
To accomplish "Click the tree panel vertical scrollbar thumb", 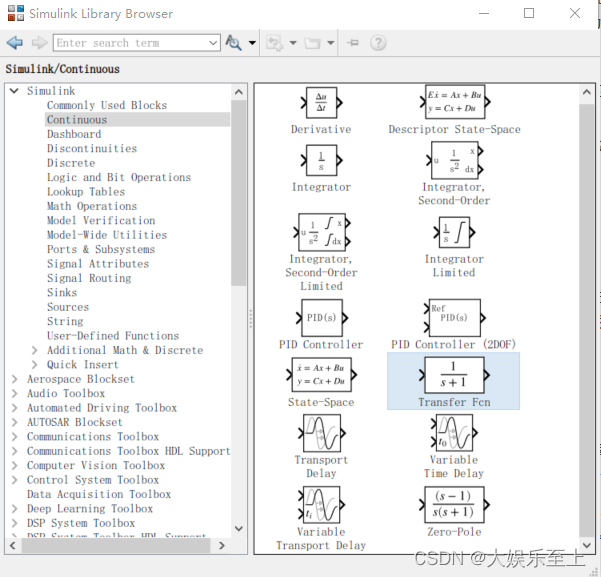I will point(238,193).
